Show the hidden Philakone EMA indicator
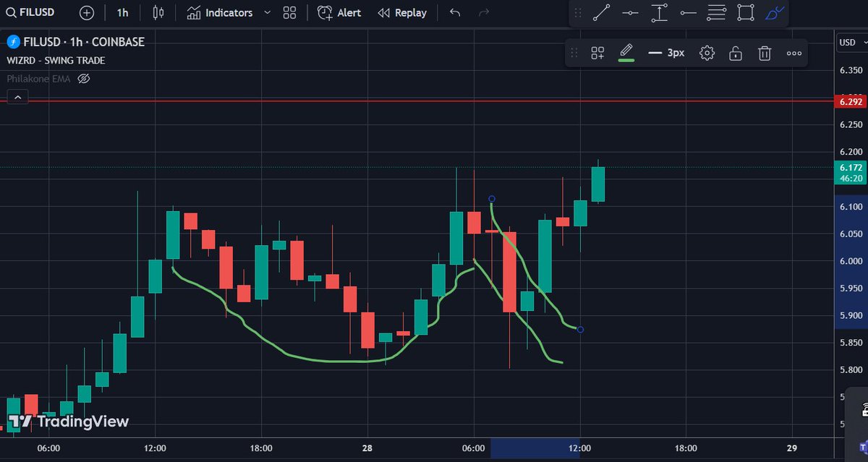Image resolution: width=868 pixels, height=462 pixels. click(x=83, y=79)
